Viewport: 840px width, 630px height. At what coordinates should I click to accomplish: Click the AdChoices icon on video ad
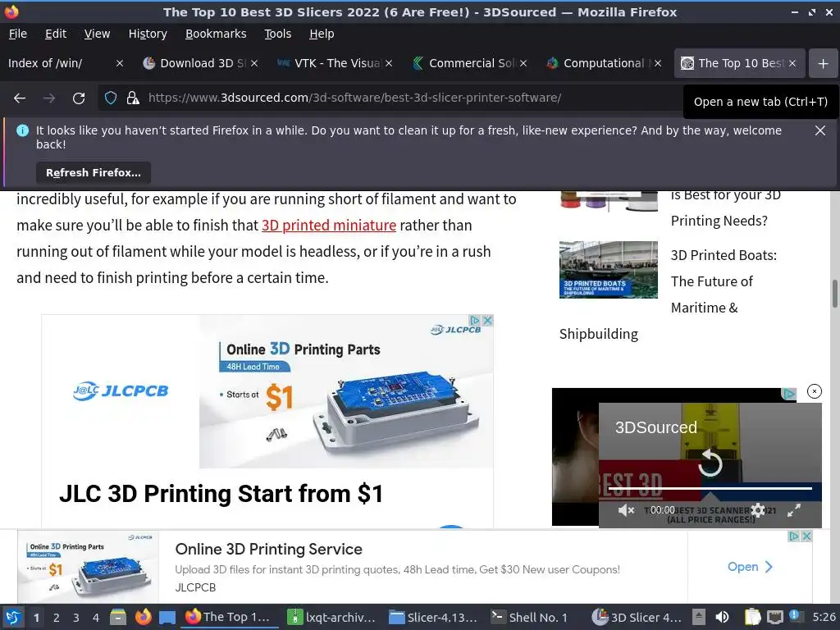coord(788,394)
